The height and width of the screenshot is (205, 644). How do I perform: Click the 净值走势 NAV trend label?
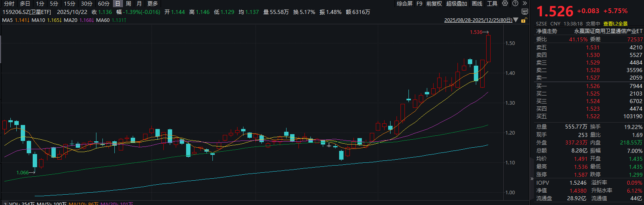546,31
